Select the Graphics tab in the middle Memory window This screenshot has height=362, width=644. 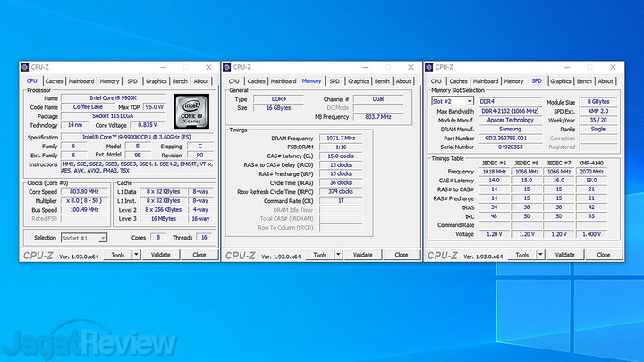pyautogui.click(x=359, y=80)
